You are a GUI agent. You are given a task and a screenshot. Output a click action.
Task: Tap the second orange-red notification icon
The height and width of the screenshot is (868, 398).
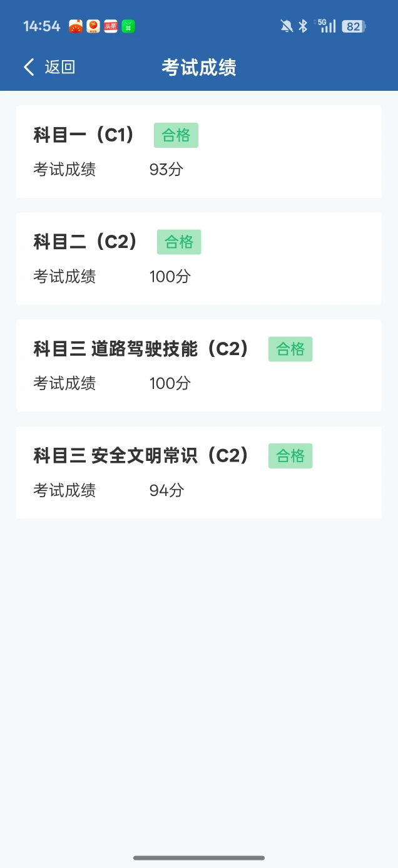(x=93, y=26)
